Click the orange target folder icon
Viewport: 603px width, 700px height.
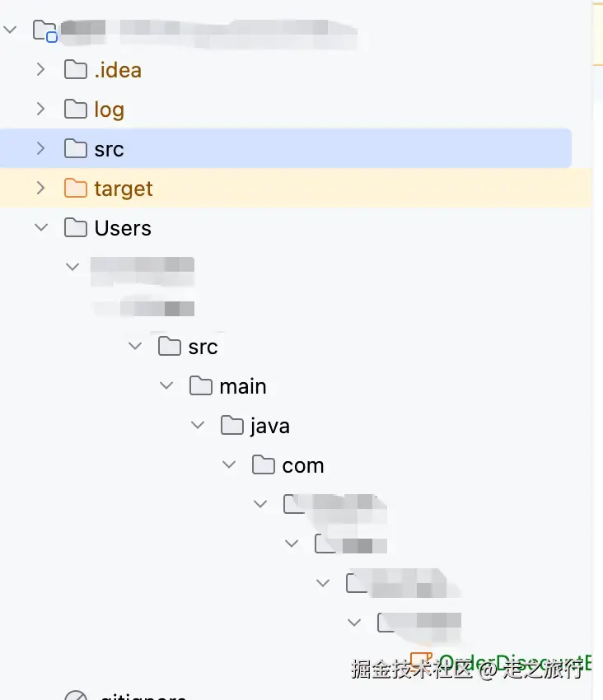[x=76, y=189]
